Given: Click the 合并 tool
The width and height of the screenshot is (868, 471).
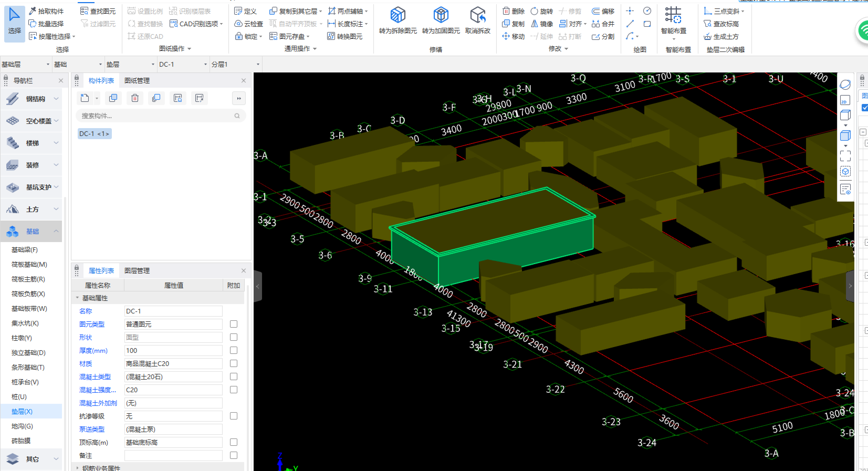Looking at the screenshot, I should pos(603,24).
